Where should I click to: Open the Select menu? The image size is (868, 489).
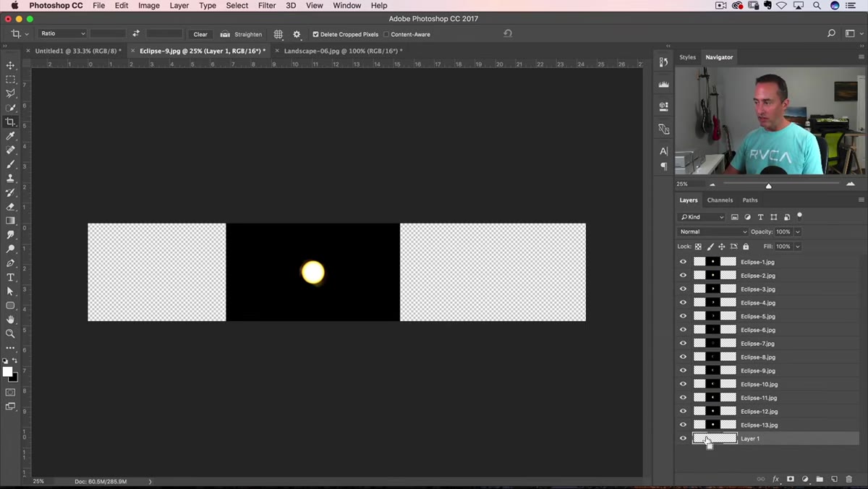(x=237, y=6)
